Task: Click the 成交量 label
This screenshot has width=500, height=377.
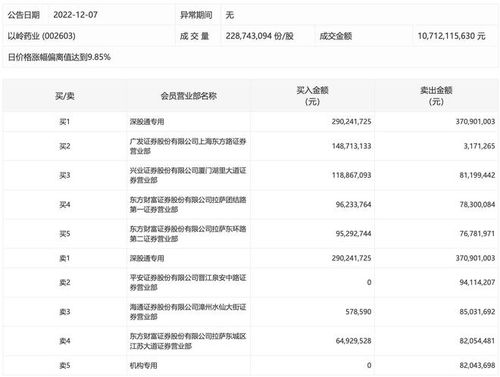Action: pos(195,36)
